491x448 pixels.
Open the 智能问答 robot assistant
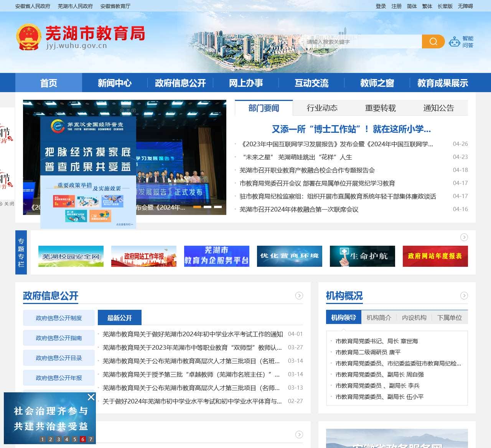pos(461,41)
